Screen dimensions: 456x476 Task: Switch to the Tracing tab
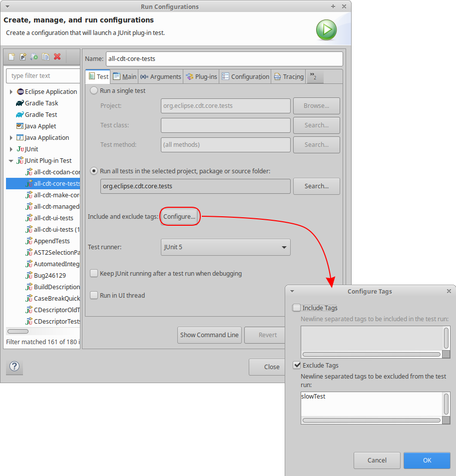tap(289, 76)
